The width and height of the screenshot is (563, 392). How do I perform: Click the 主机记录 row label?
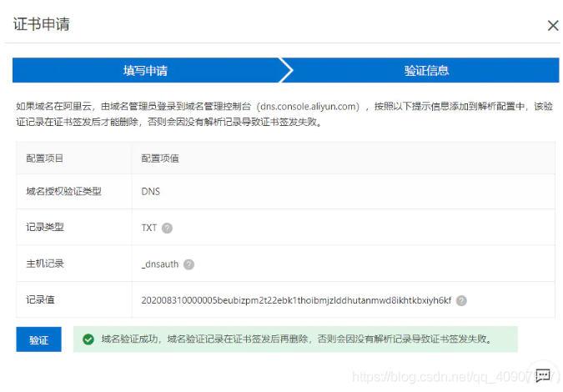coord(45,264)
